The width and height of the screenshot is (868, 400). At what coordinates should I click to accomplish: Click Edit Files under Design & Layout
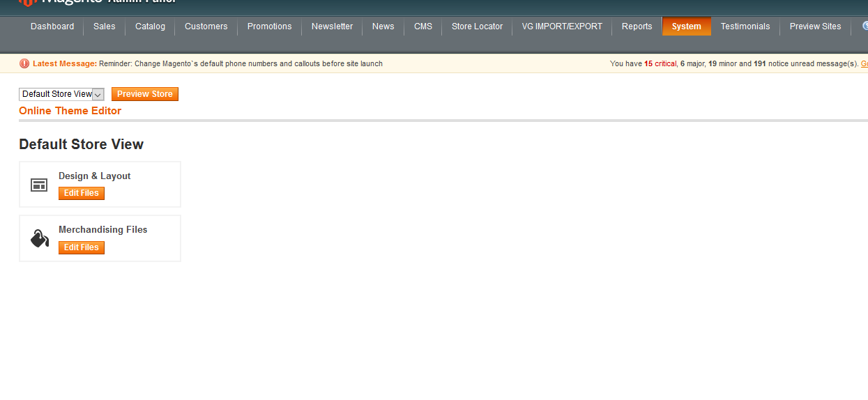tap(82, 193)
